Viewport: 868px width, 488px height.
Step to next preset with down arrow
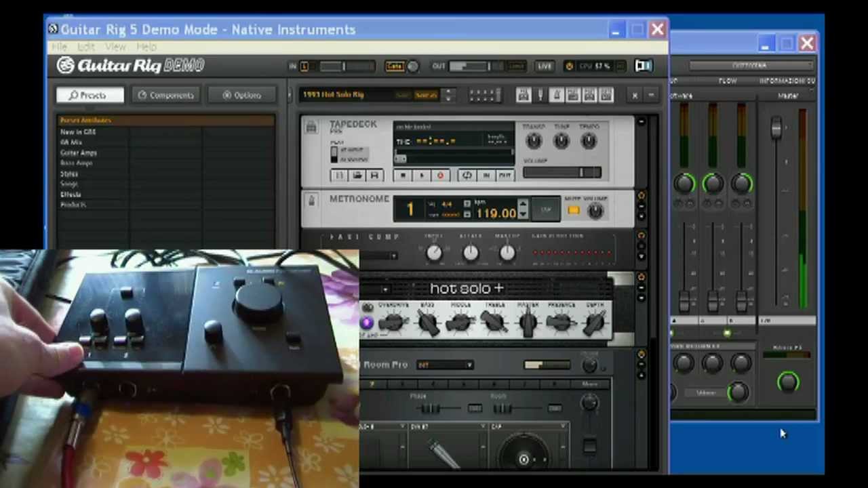448,99
